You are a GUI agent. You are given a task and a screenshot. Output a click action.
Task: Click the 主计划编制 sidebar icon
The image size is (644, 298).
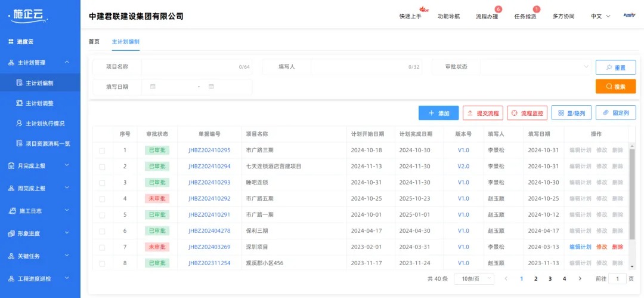[19, 83]
